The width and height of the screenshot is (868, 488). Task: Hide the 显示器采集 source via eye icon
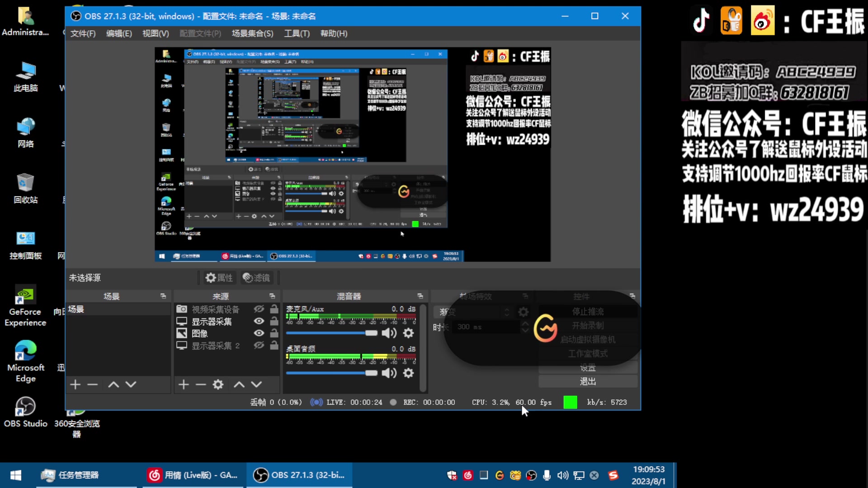click(x=259, y=321)
